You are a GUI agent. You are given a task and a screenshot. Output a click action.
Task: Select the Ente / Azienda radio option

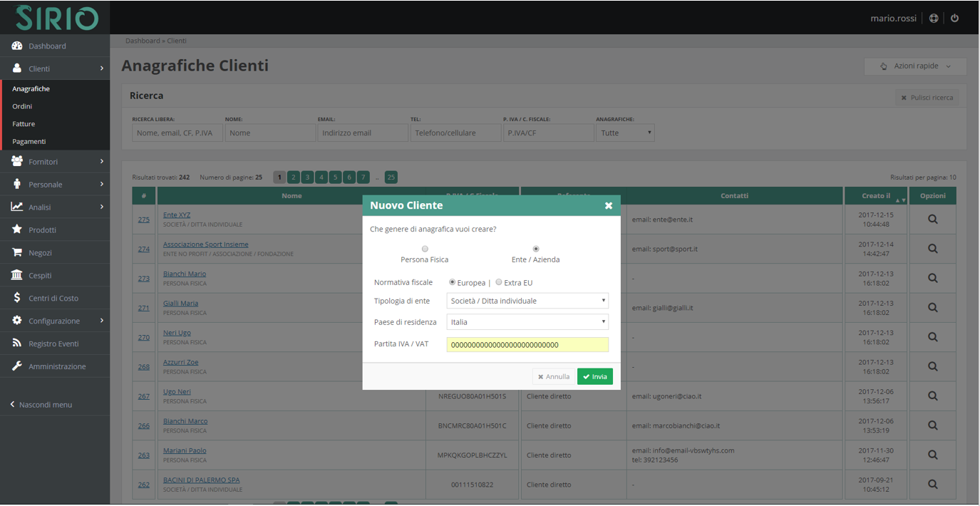point(536,249)
